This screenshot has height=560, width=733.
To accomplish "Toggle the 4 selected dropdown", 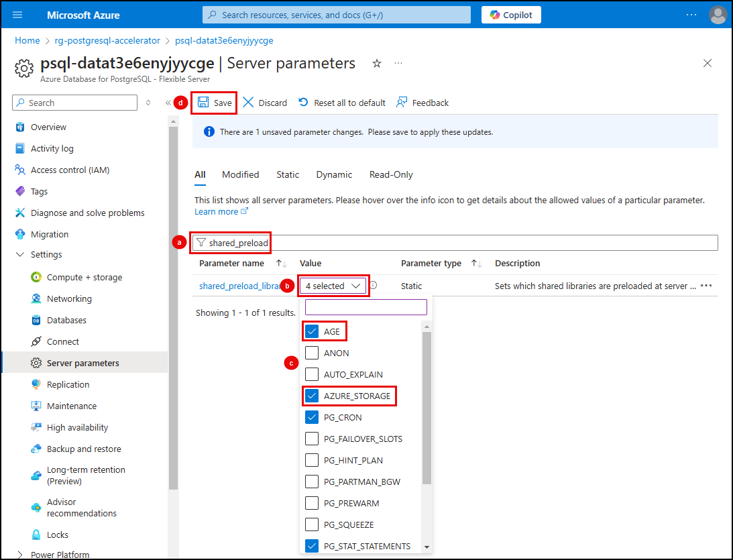I will 333,286.
